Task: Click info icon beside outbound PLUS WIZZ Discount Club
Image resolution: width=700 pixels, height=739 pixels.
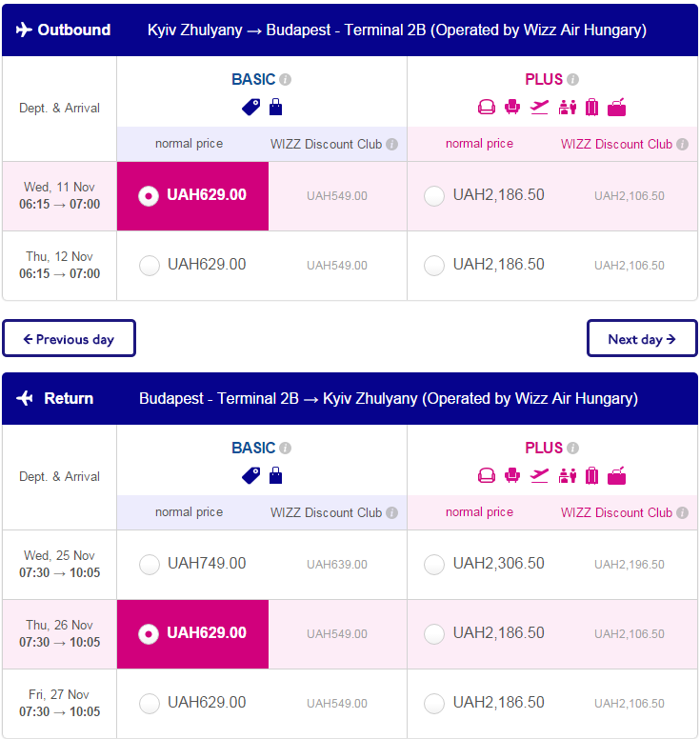Action: click(683, 144)
